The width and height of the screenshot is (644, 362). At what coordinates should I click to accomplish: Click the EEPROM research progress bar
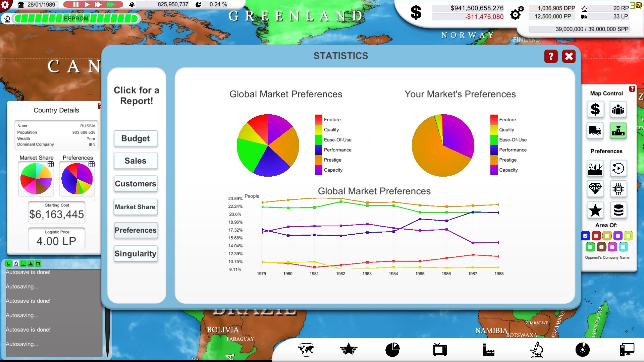[76, 18]
